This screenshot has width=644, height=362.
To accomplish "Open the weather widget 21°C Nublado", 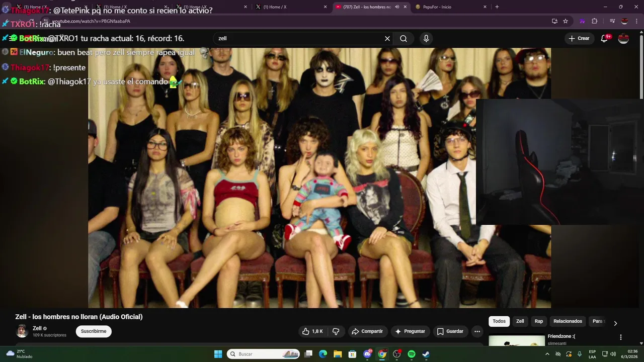I will pos(19,354).
